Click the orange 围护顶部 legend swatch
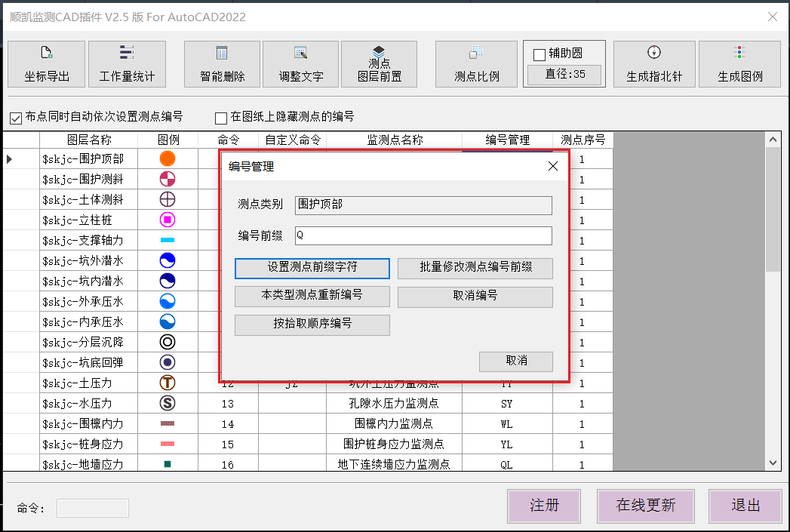This screenshot has height=532, width=790. [x=168, y=158]
